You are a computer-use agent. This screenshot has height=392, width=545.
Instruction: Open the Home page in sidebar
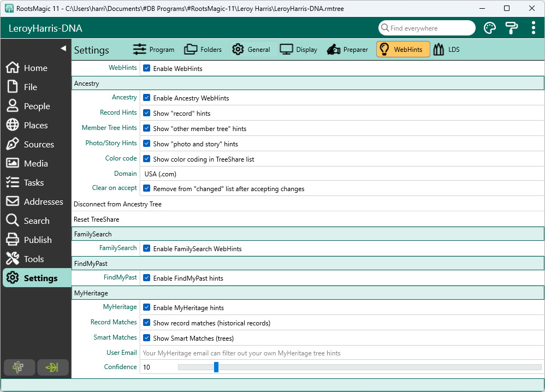36,68
